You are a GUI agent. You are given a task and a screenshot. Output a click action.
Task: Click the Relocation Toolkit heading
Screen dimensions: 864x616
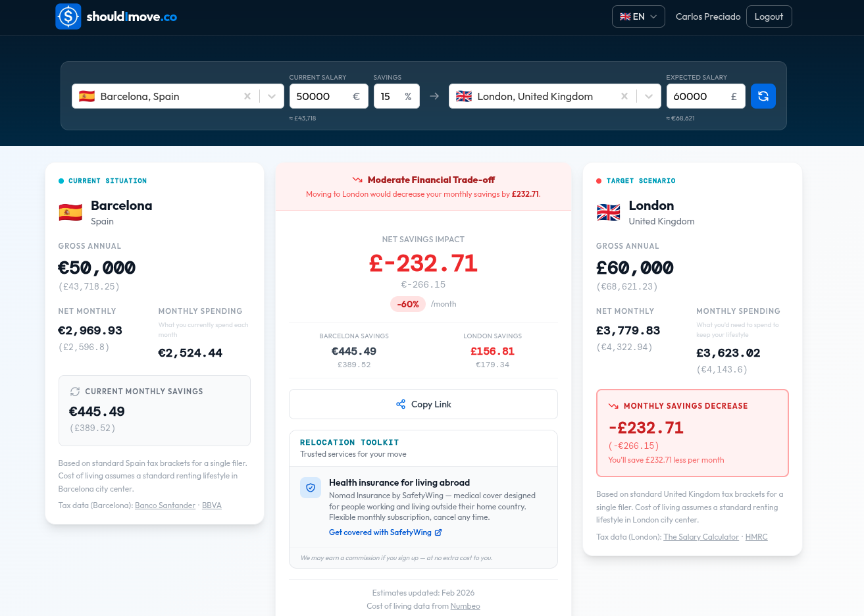[x=349, y=442]
